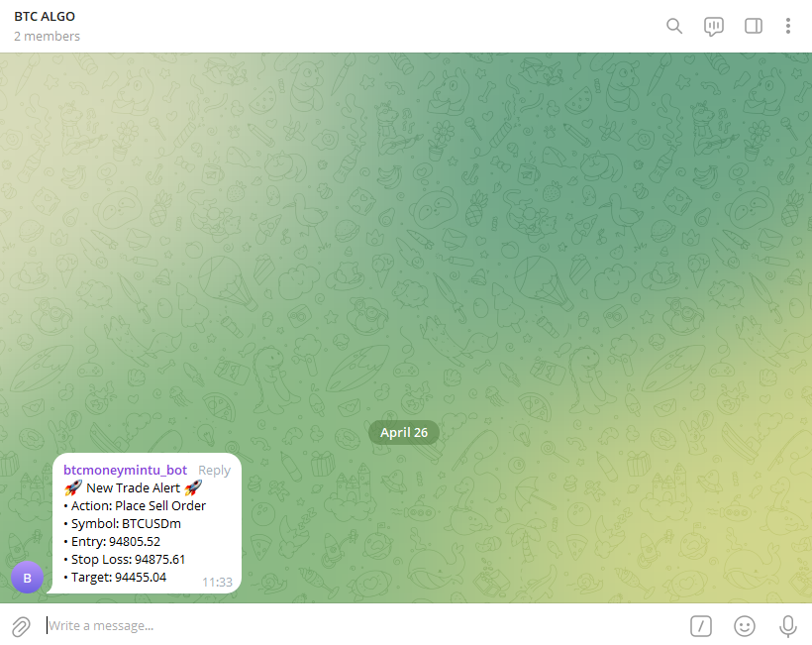Open the comments and discussion icon
Image resolution: width=812 pixels, height=645 pixels.
tap(714, 27)
